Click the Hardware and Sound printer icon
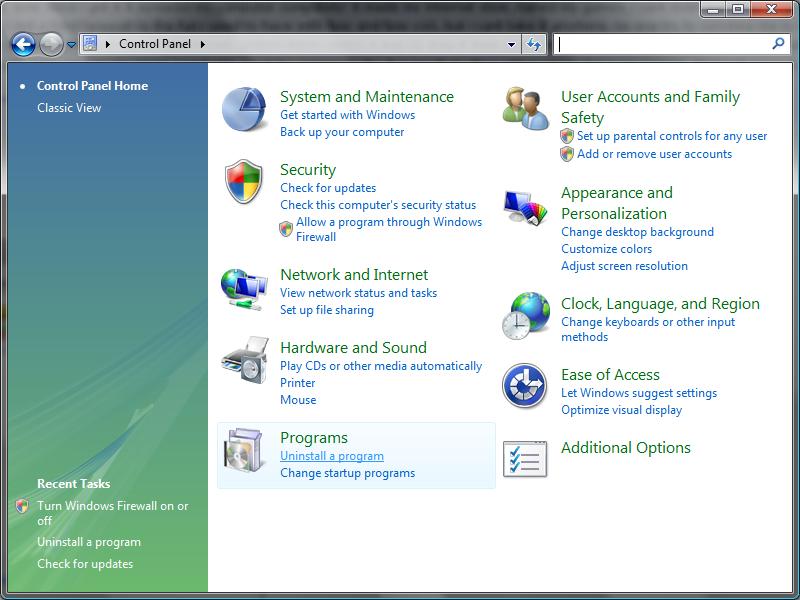 click(245, 360)
